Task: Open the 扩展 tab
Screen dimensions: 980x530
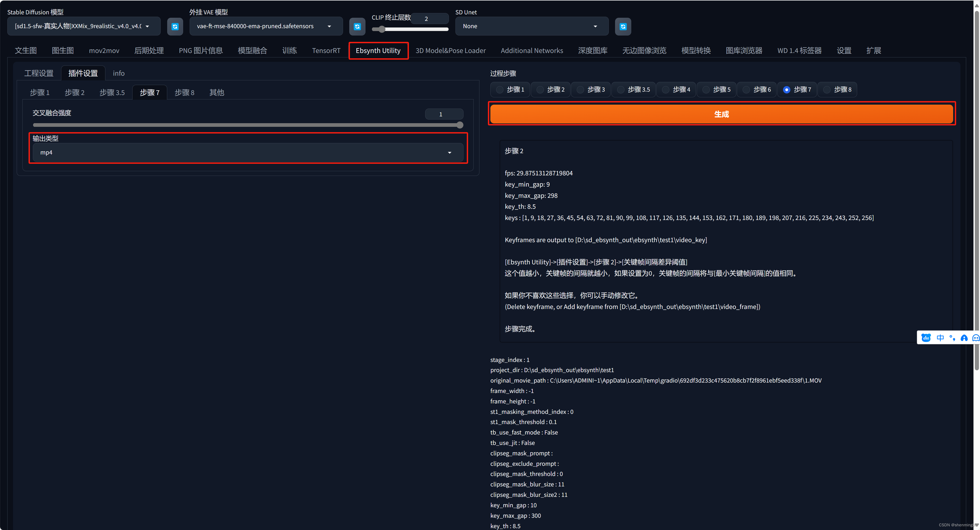Action: tap(874, 51)
